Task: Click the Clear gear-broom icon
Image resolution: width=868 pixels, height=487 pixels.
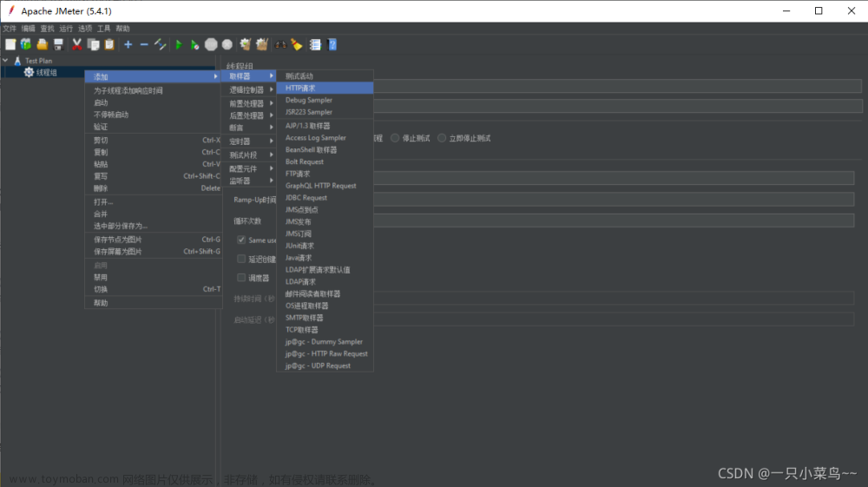Action: 246,44
